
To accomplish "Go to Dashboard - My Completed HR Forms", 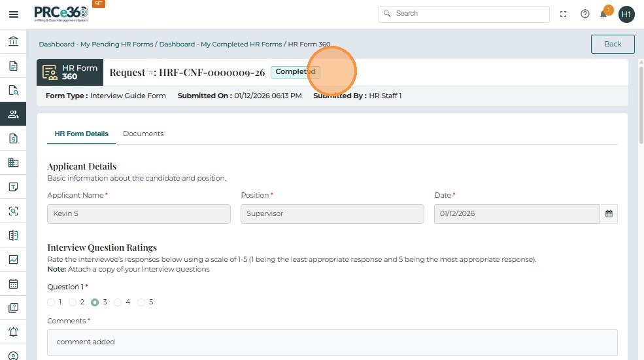I will 220,44.
